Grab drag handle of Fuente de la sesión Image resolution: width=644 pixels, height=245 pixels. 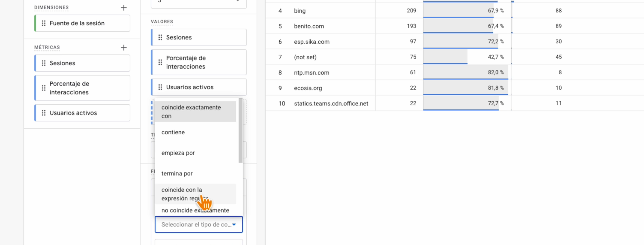click(43, 23)
